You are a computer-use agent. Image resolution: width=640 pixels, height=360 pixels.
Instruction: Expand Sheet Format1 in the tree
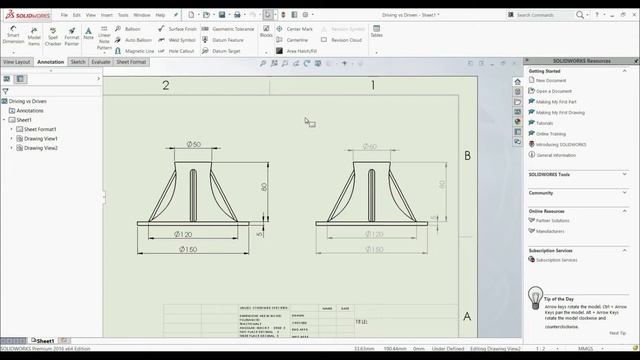coord(11,129)
